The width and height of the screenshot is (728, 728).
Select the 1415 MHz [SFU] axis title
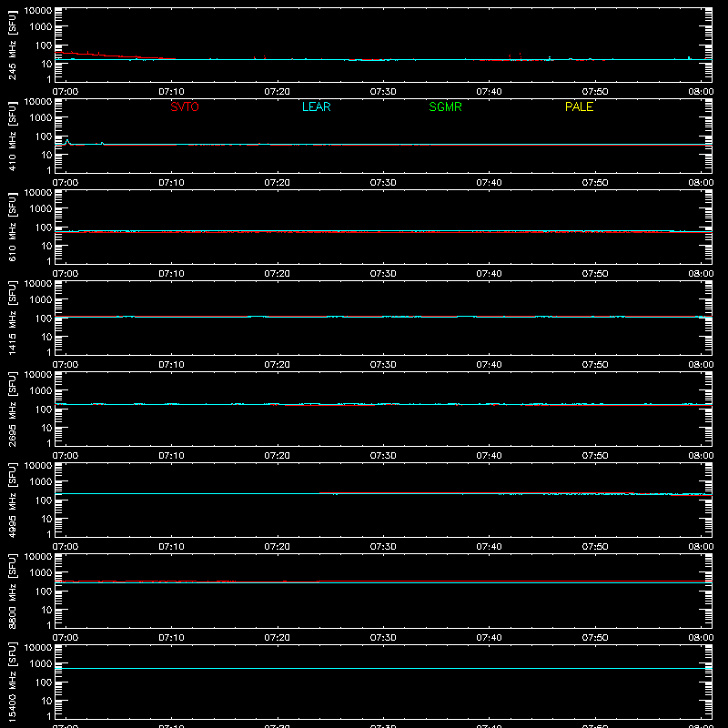click(x=12, y=318)
